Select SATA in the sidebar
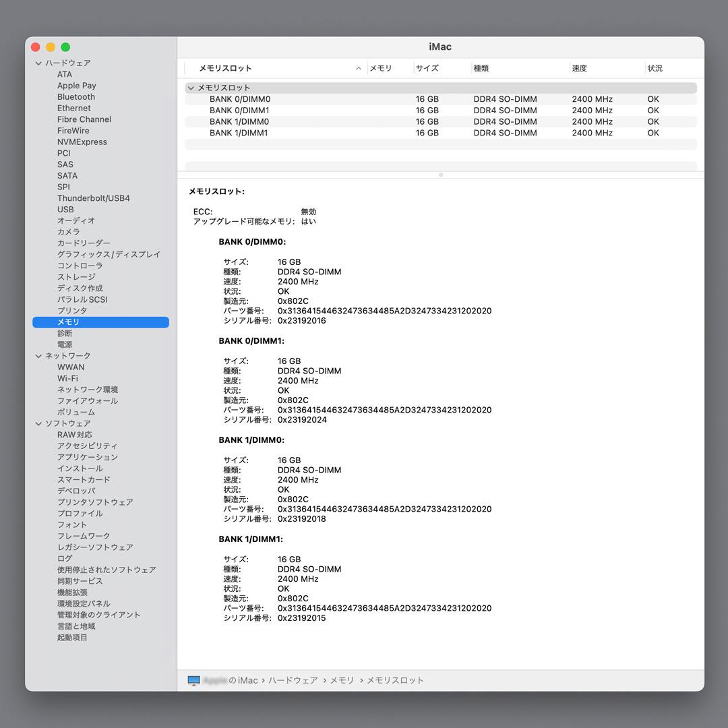Viewport: 728px width, 728px height. pyautogui.click(x=67, y=176)
